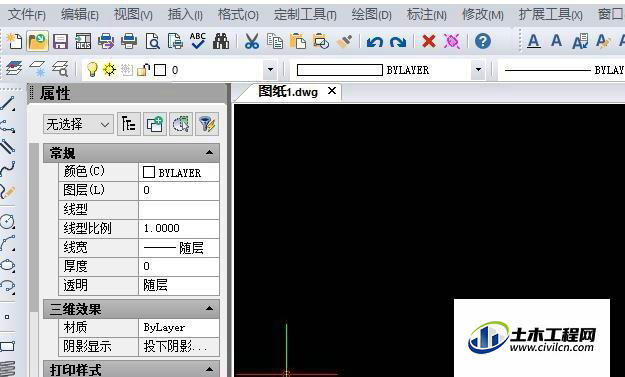This screenshot has height=377, width=625.
Task: Open the linetype BYLAYER dropdown
Action: point(562,70)
